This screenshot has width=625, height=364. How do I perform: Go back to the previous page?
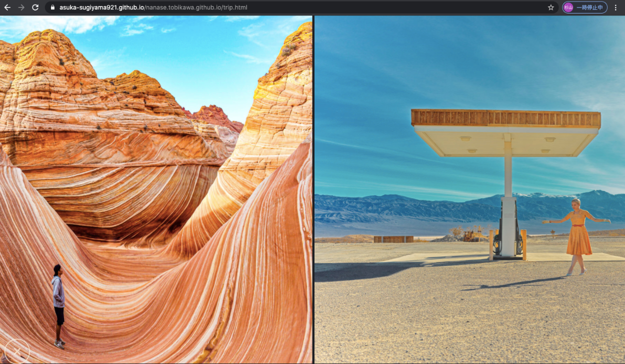pyautogui.click(x=7, y=7)
